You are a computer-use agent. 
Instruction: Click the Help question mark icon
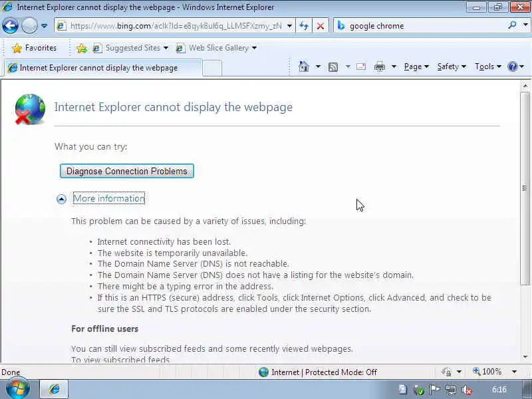512,66
